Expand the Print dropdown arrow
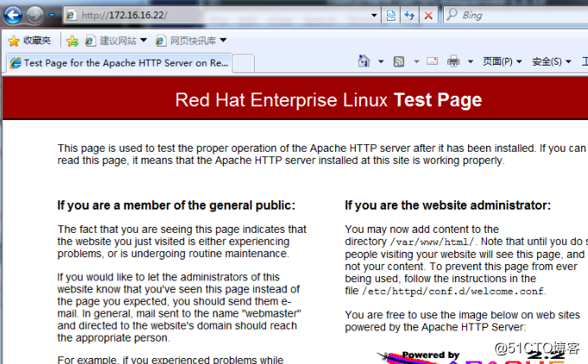The image size is (588, 364). point(471,61)
